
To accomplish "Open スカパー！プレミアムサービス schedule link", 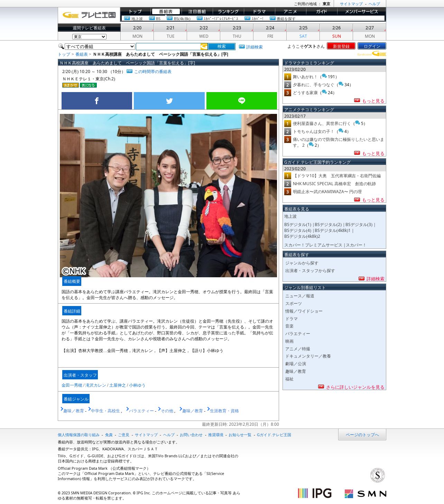I will (x=313, y=245).
